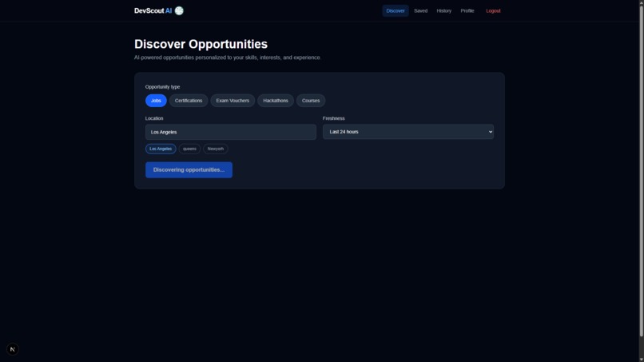Open the Next.js dev tools badge

click(12, 349)
